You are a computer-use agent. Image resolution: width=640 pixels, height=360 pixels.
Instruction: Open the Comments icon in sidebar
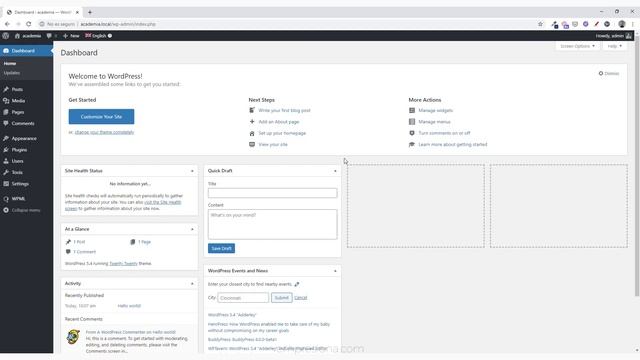click(6, 123)
